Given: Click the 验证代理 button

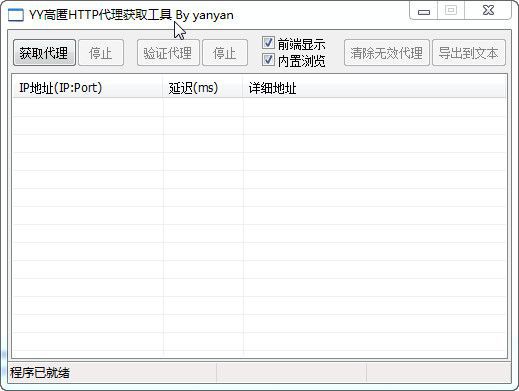Looking at the screenshot, I should pyautogui.click(x=168, y=53).
